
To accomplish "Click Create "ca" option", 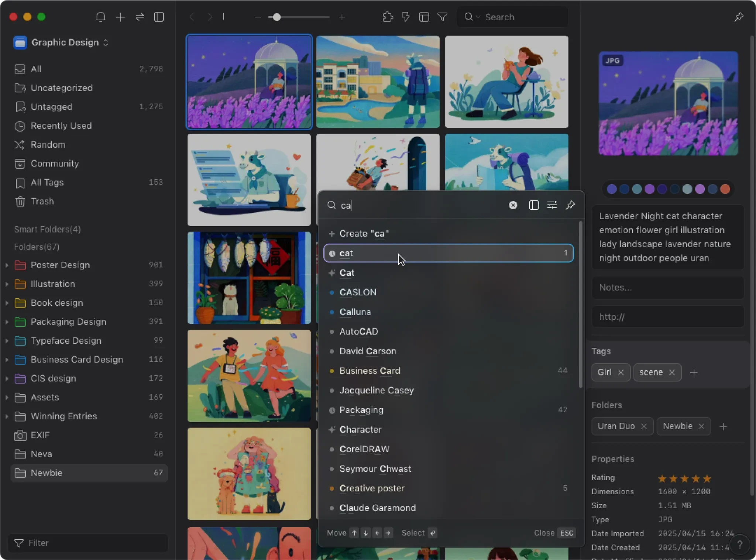I will click(449, 234).
